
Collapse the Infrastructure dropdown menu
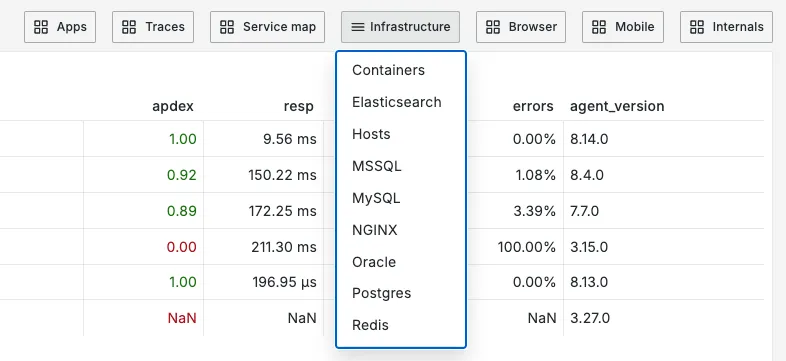point(401,27)
